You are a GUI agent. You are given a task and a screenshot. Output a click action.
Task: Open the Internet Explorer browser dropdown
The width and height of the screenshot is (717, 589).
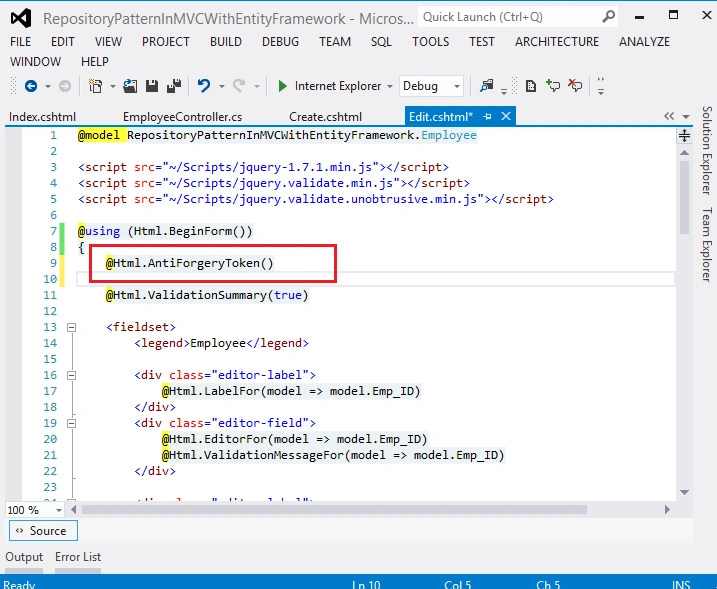[390, 86]
